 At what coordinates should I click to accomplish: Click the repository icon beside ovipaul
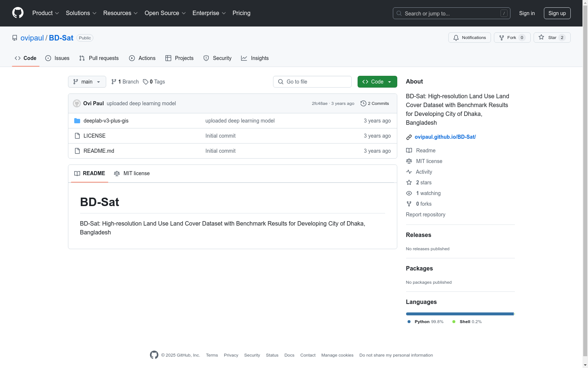point(15,38)
